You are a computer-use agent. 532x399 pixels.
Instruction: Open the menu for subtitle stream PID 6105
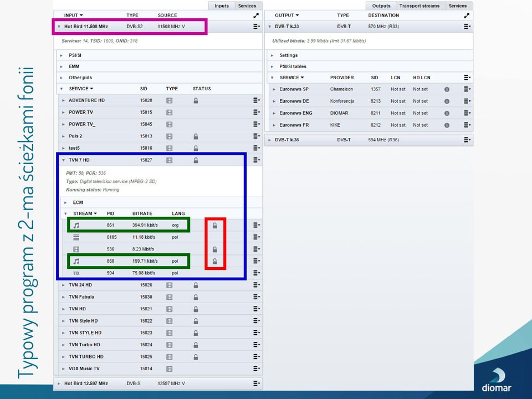pos(256,237)
